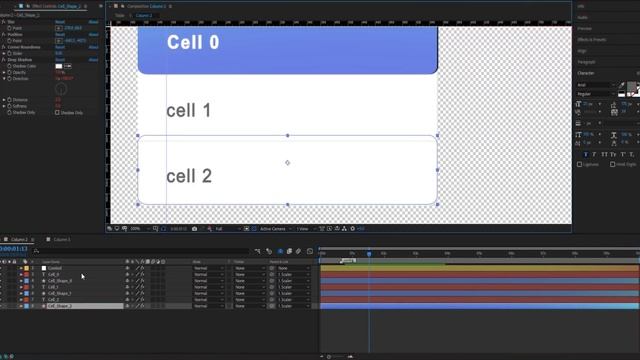This screenshot has height=360, width=640.
Task: Open About for Drop Shadow effect
Action: [93, 60]
